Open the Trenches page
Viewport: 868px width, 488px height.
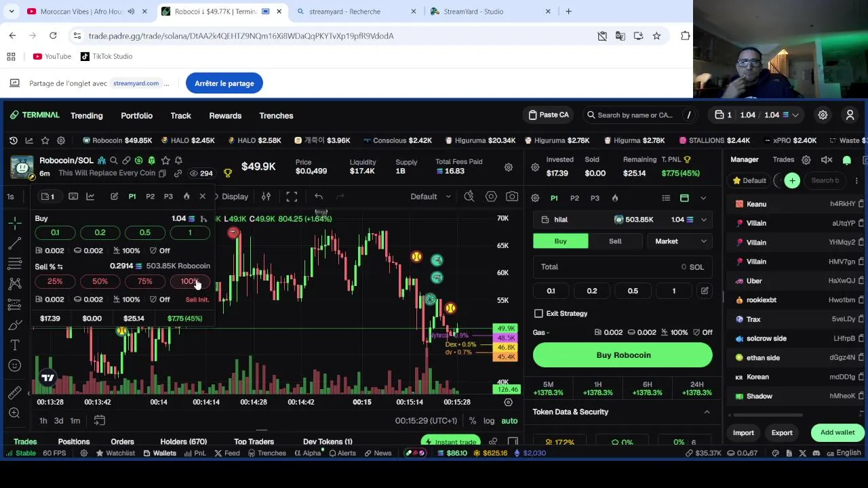[x=276, y=115]
